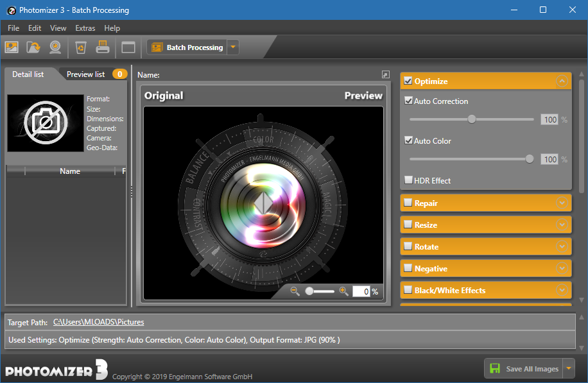
Task: Click the Auto Correction percent value field
Action: pyautogui.click(x=549, y=119)
